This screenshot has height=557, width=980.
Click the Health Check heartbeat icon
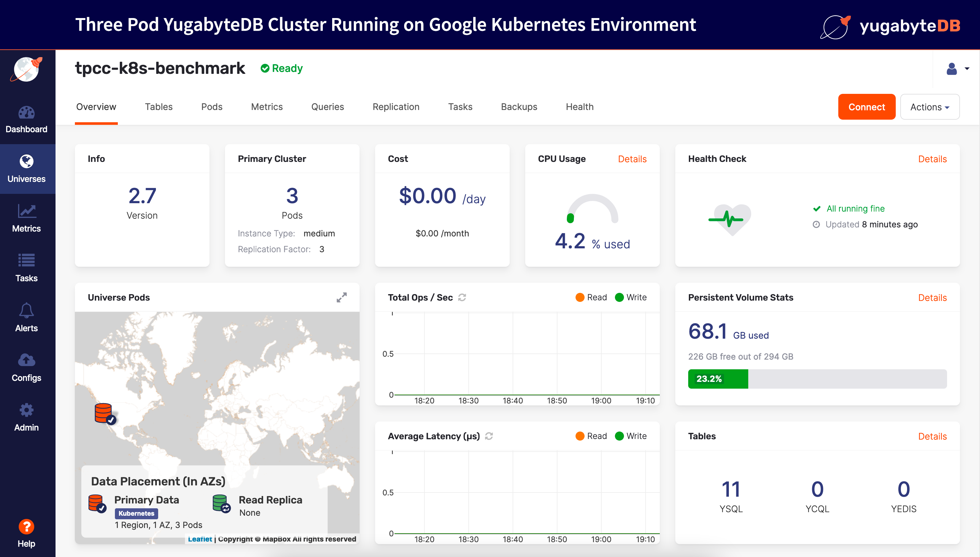[730, 220]
